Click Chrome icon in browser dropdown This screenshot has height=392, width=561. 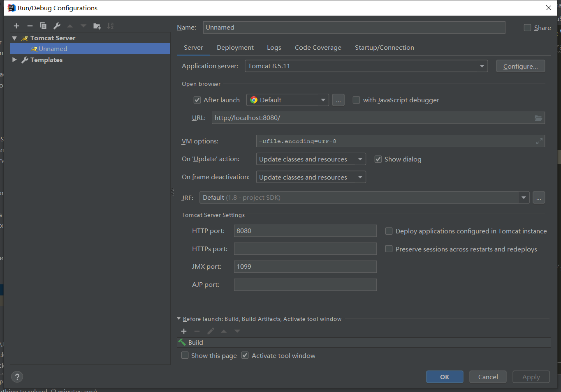254,100
